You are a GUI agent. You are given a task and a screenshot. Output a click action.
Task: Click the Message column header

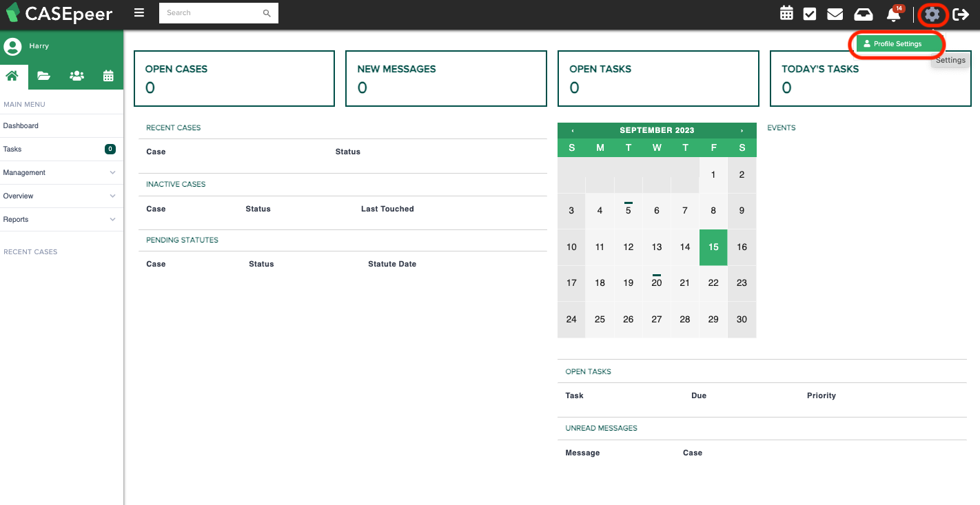(582, 453)
